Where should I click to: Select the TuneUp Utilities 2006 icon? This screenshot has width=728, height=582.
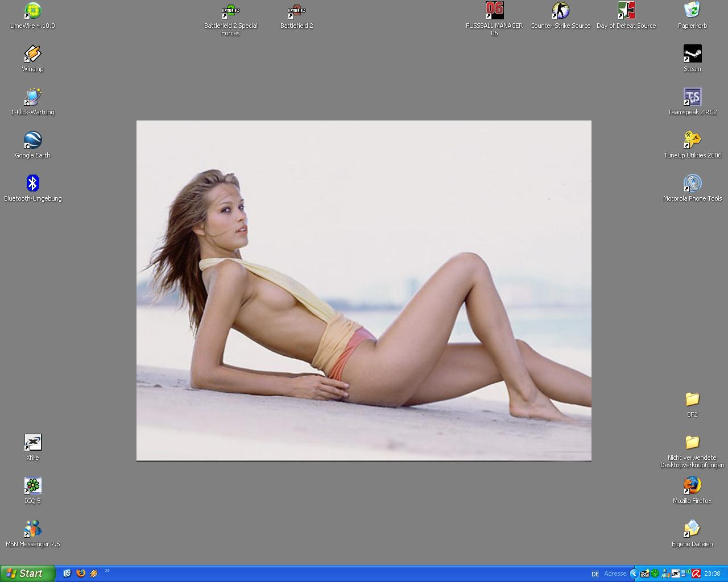(x=692, y=140)
